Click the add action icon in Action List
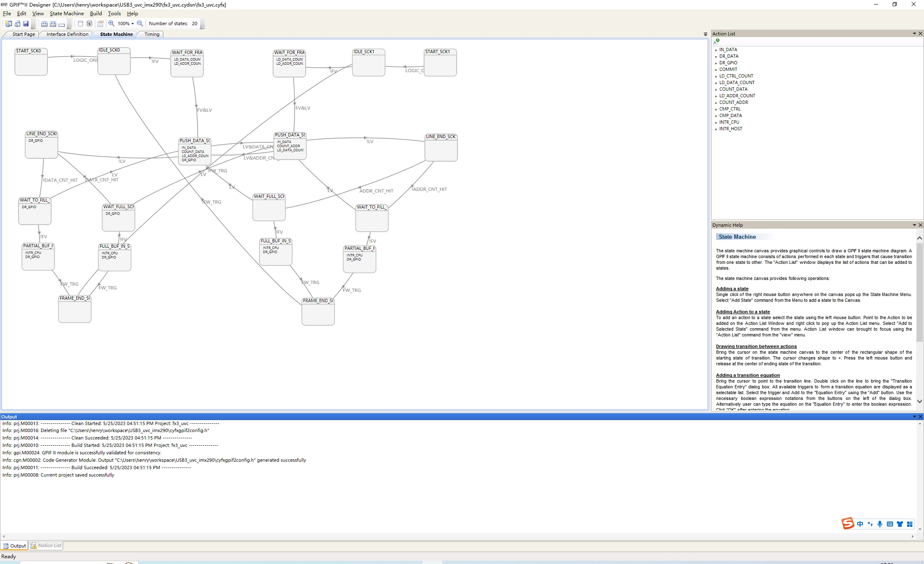 [x=717, y=41]
